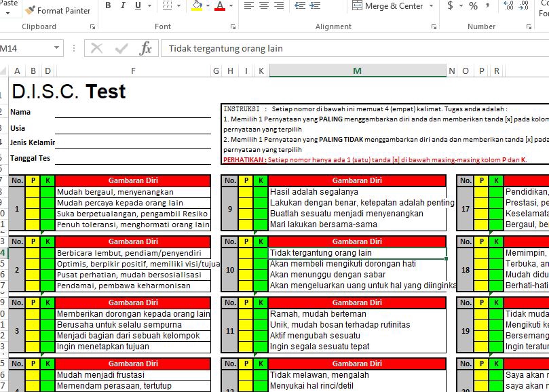Viewport: 549px width, 392px height.
Task: Apply accounting dollar number format
Action: tap(451, 5)
